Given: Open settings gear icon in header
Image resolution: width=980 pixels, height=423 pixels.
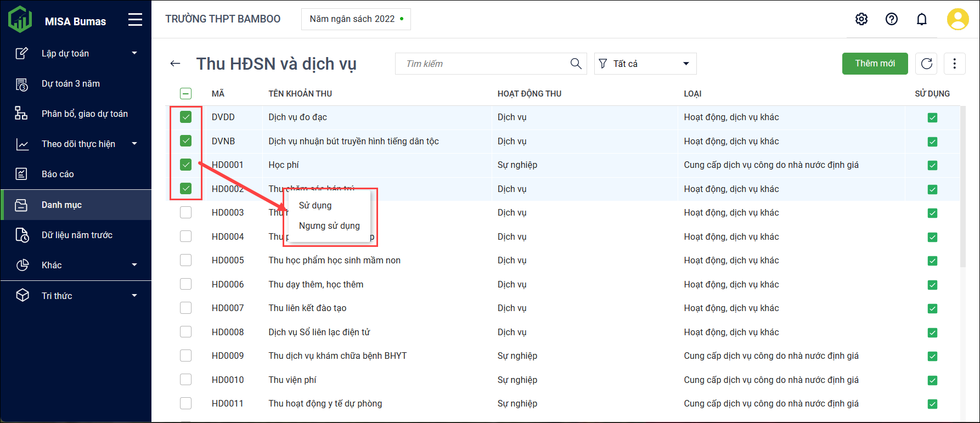Looking at the screenshot, I should pos(861,19).
